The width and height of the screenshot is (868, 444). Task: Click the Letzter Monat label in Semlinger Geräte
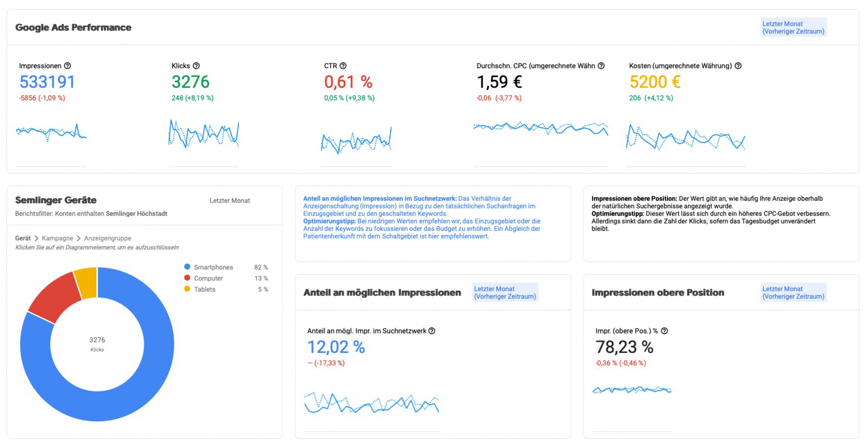pyautogui.click(x=230, y=201)
